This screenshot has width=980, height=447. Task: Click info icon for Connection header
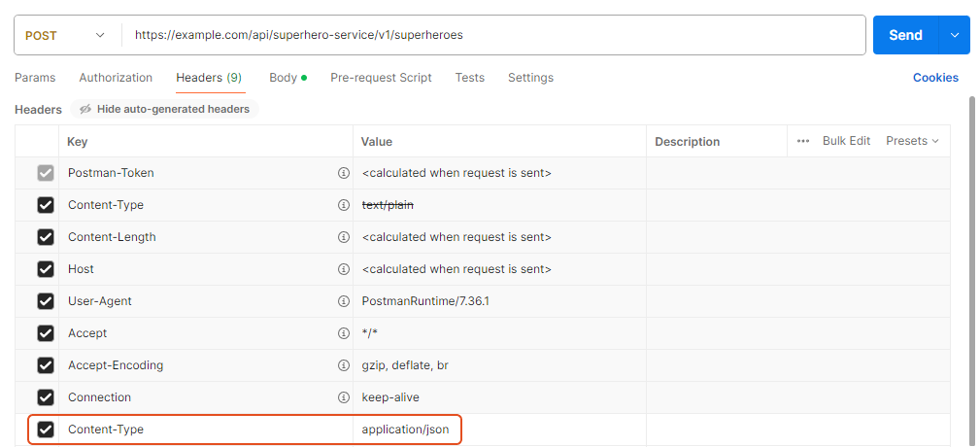click(x=343, y=397)
